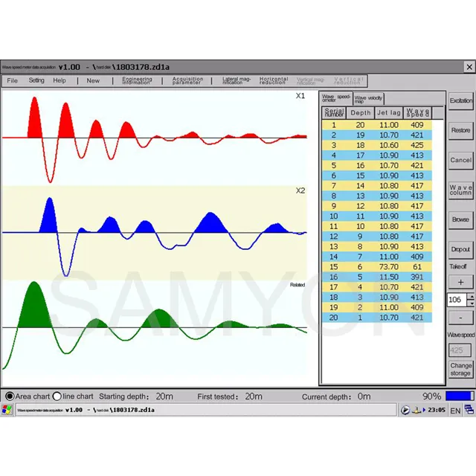
Task: Select the Area chart radio button
Action: coord(10,396)
